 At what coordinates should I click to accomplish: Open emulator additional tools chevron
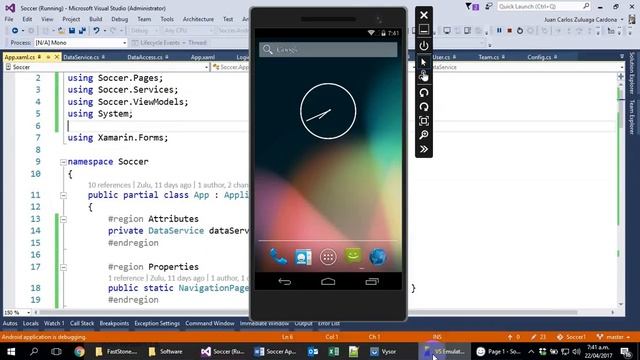424,149
